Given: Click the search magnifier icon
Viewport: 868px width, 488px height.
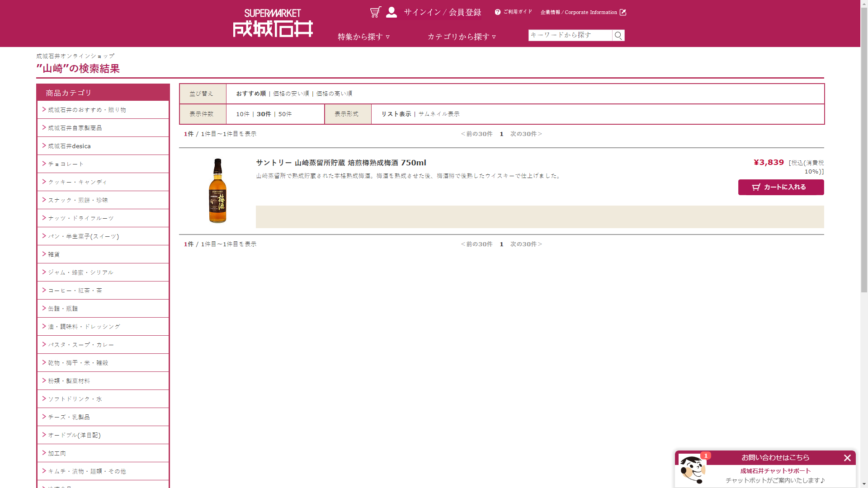Looking at the screenshot, I should click(618, 35).
